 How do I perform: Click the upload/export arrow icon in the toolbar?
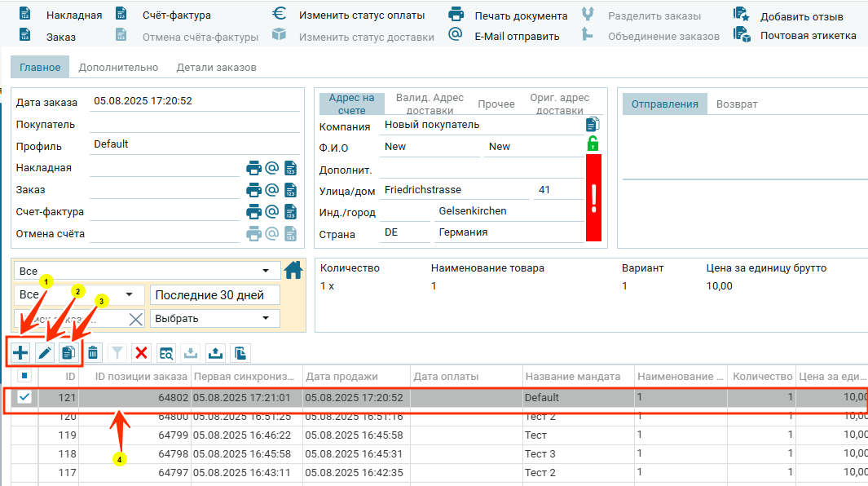[x=215, y=352]
